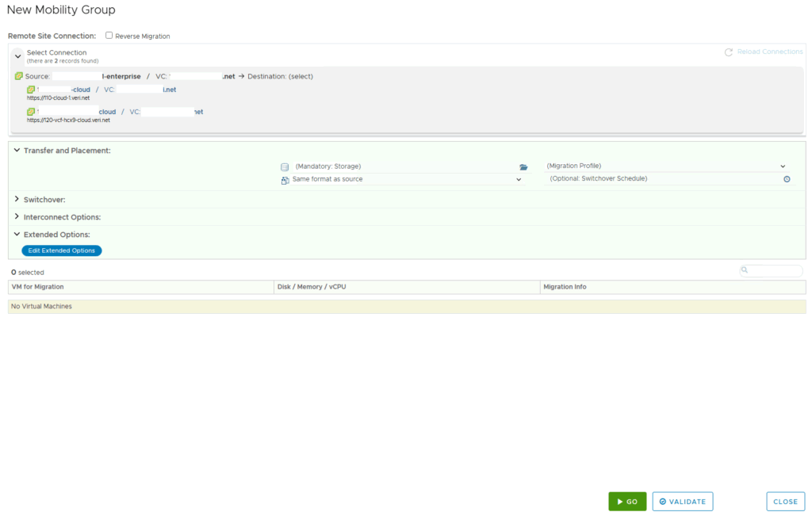Enable the Reverse Migration checkbox
This screenshot has width=812, height=512.
point(109,36)
